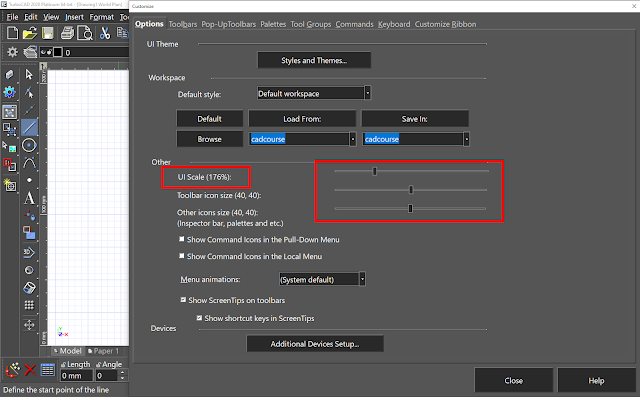The width and height of the screenshot is (640, 397).
Task: Switch to the Palettes tab
Action: pos(273,24)
